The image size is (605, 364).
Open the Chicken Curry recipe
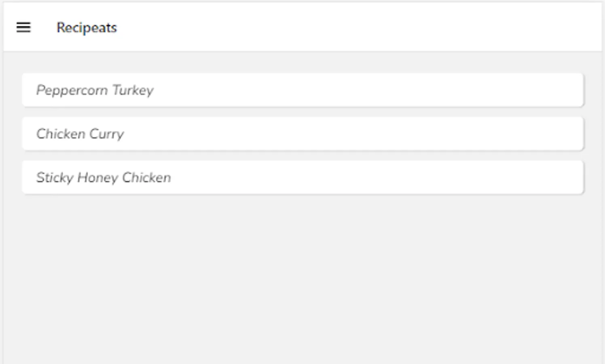click(x=303, y=133)
